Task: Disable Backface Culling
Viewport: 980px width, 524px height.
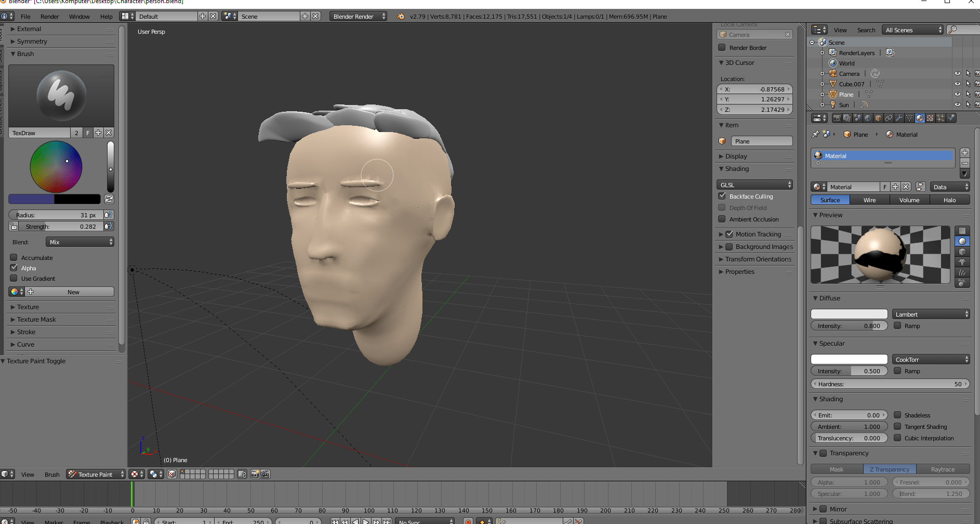Action: tap(722, 196)
